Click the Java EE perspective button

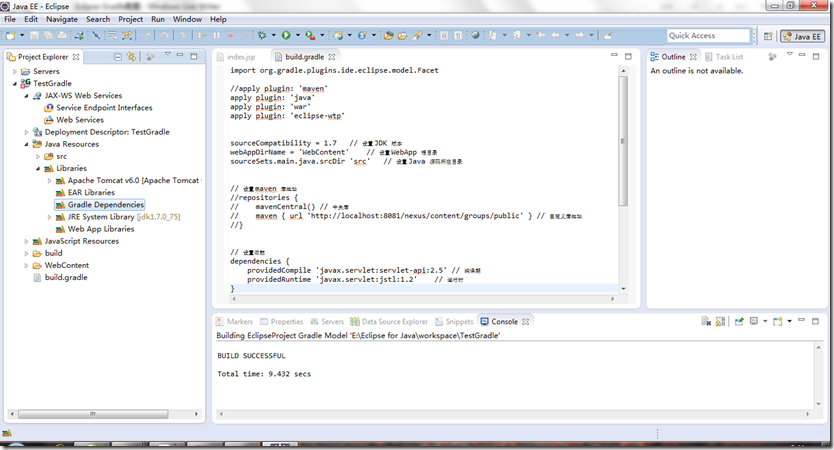click(x=802, y=37)
